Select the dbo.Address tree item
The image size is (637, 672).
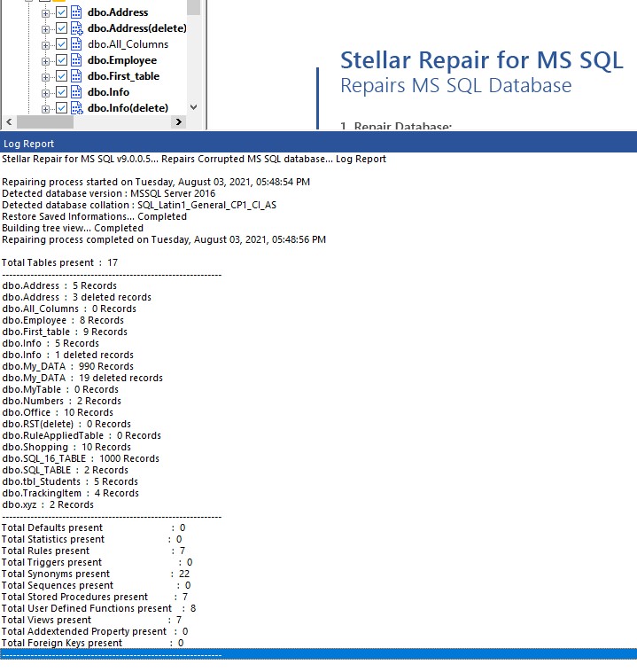pyautogui.click(x=118, y=12)
